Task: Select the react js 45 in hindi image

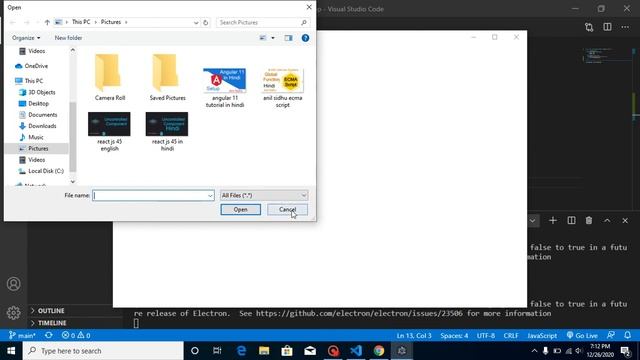Action: coord(167,131)
